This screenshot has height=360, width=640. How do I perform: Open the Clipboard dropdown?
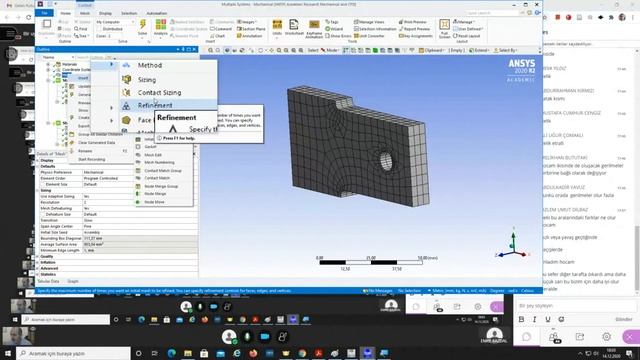coord(432,50)
